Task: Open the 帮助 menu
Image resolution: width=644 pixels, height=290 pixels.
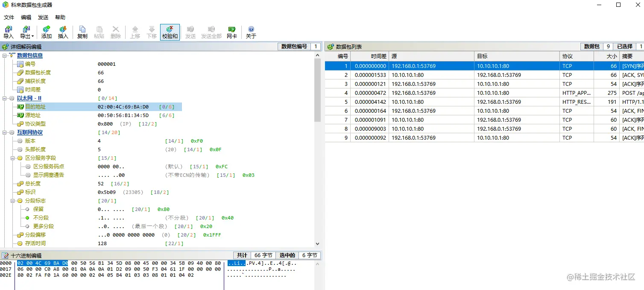Action: 60,18
